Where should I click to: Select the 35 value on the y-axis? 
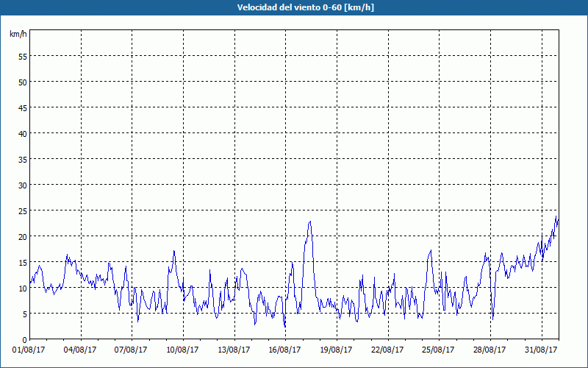tap(23, 160)
